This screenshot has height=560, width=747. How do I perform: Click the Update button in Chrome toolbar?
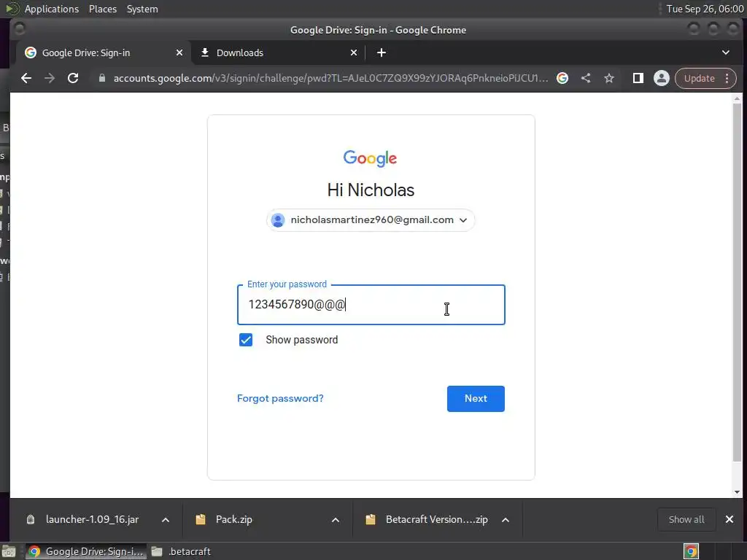coord(699,78)
